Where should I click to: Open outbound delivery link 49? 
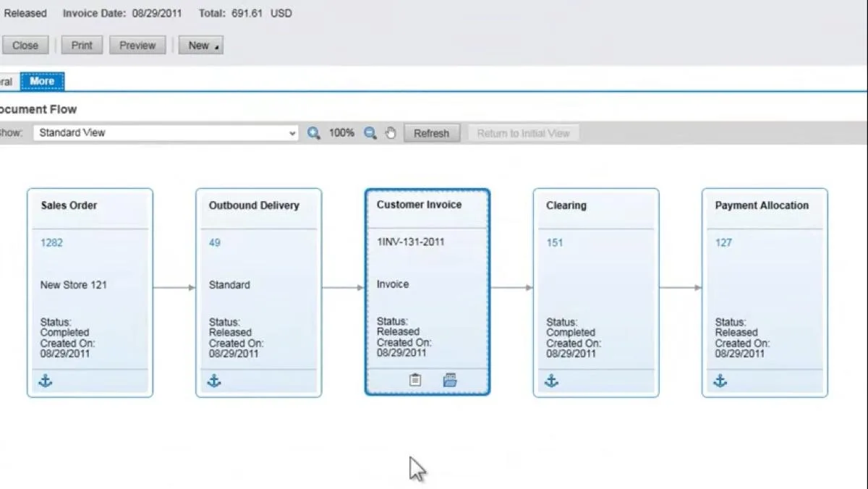point(215,243)
